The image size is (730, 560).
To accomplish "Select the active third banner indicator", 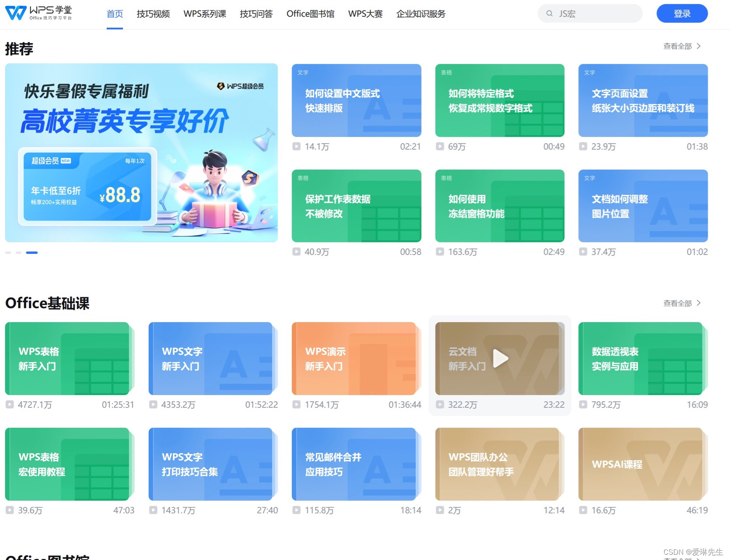I will (32, 252).
